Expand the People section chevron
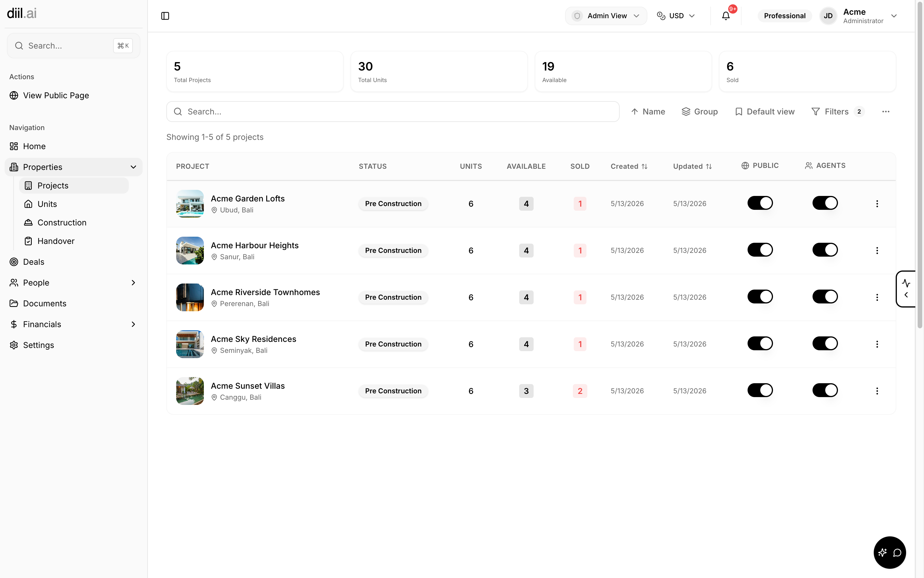This screenshot has width=924, height=578. pos(133,283)
